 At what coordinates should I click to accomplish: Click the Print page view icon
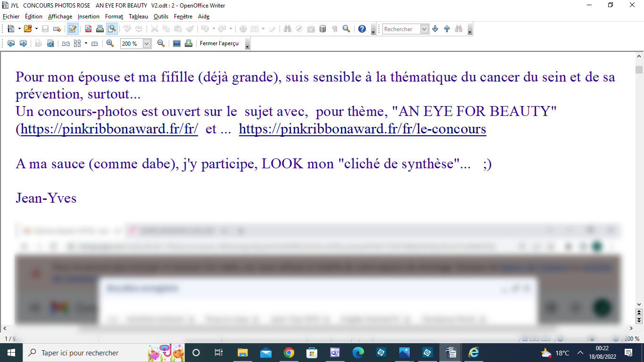(x=189, y=43)
